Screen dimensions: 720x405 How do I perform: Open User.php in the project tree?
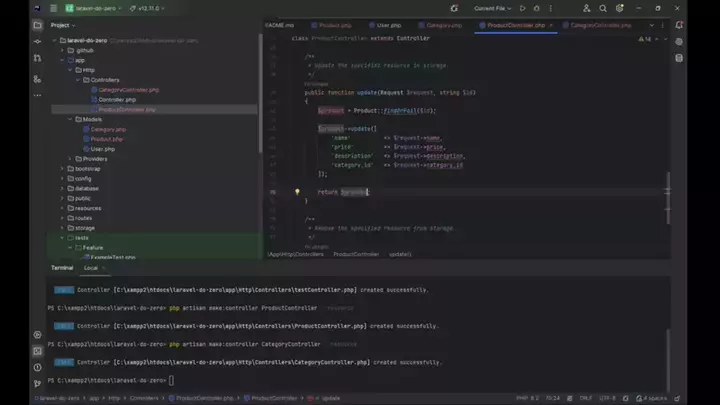tap(102, 148)
